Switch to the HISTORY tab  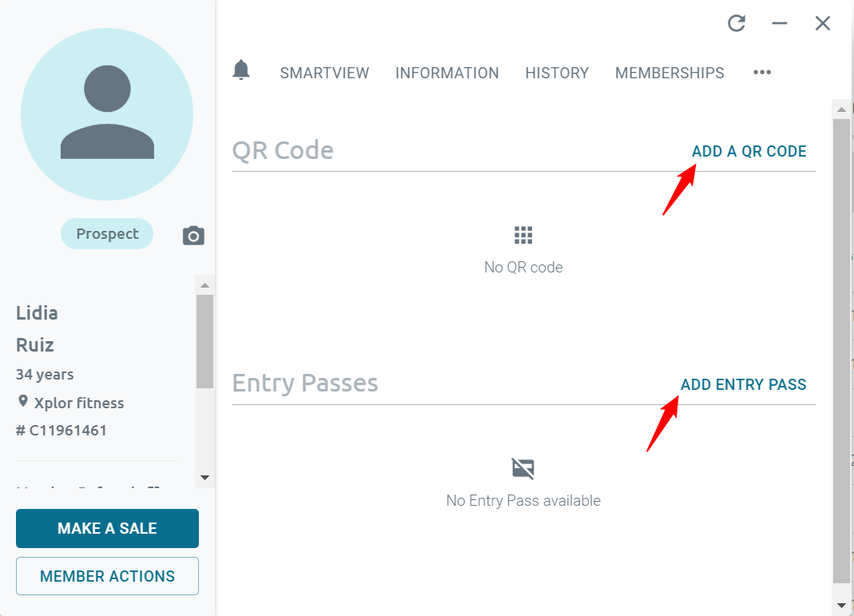tap(557, 73)
